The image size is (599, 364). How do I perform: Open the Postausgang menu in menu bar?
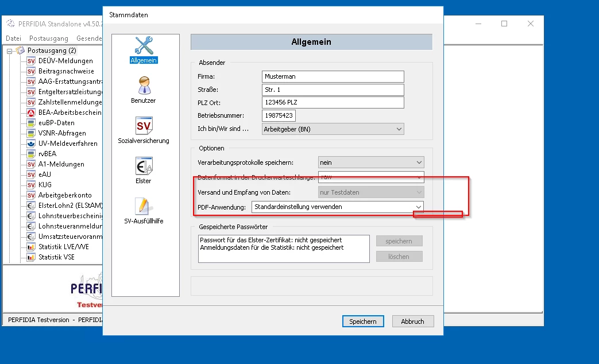(x=48, y=38)
